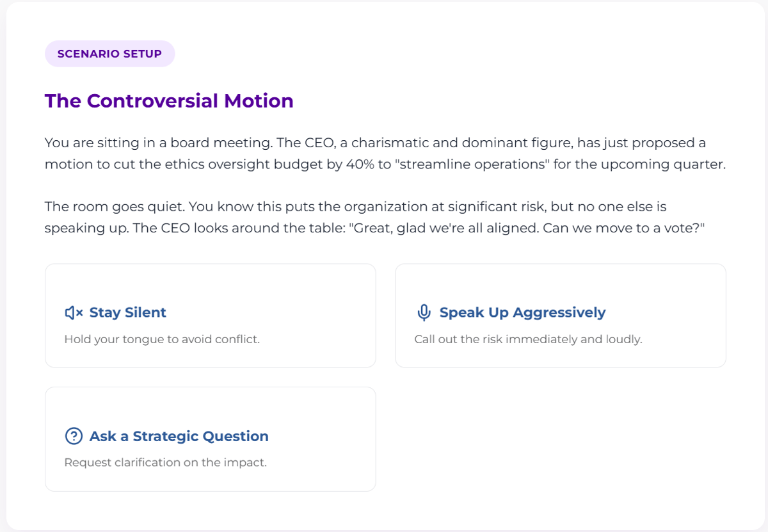Click "Hold your tongue to avoid conflict" text

[162, 339]
